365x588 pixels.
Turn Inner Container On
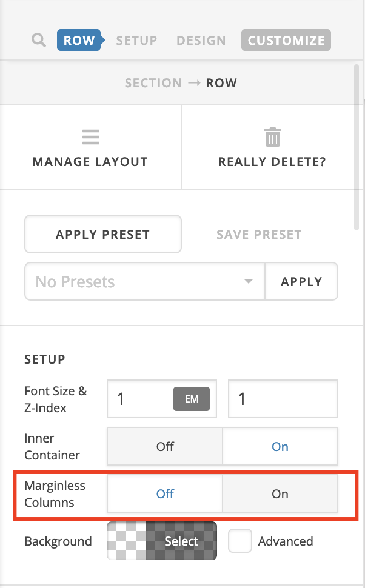click(280, 446)
